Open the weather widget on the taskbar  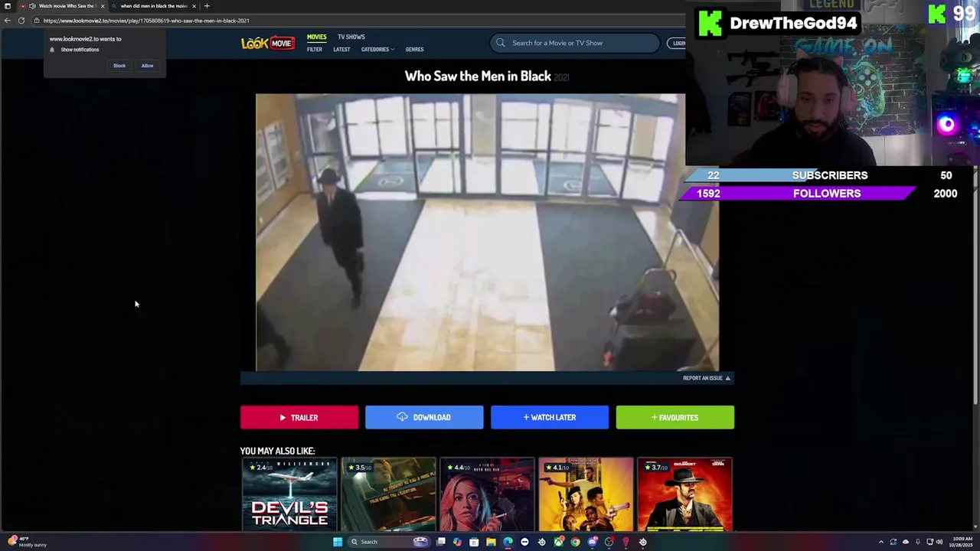click(28, 542)
